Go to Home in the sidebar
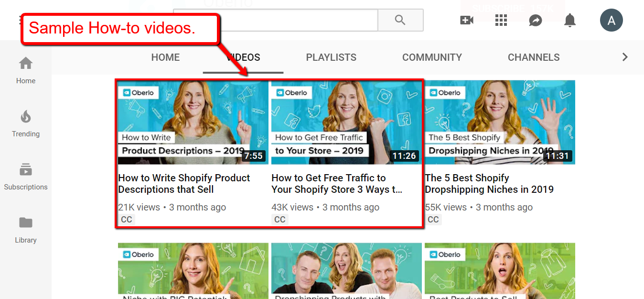 tap(26, 70)
